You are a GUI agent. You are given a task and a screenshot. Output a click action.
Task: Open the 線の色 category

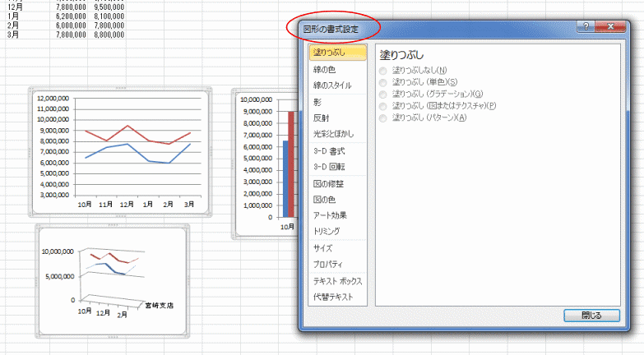[x=324, y=70]
